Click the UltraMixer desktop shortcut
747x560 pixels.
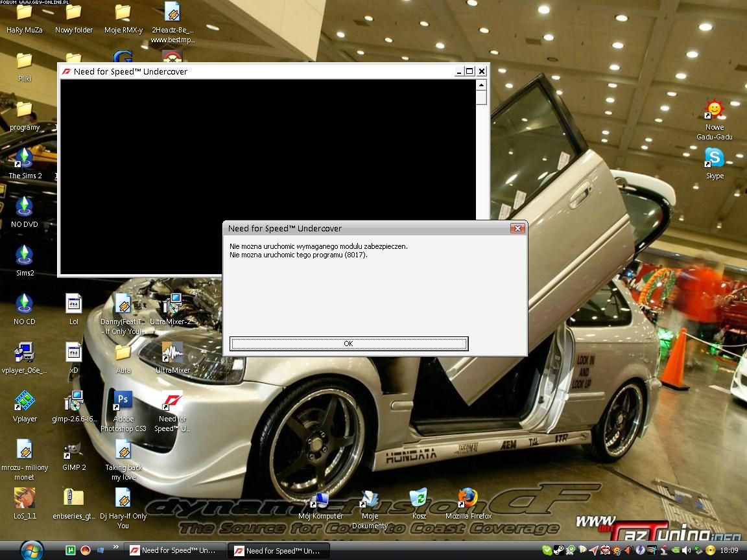point(172,353)
